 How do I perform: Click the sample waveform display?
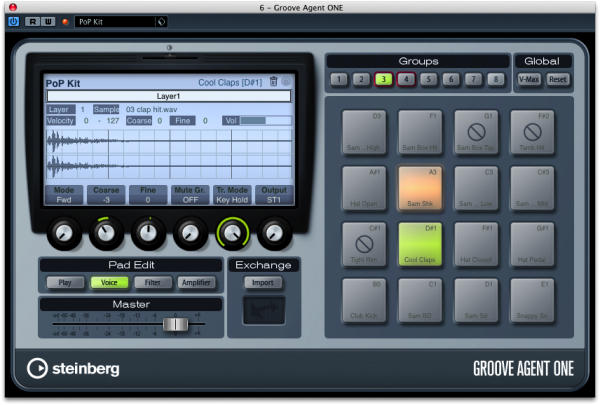168,154
